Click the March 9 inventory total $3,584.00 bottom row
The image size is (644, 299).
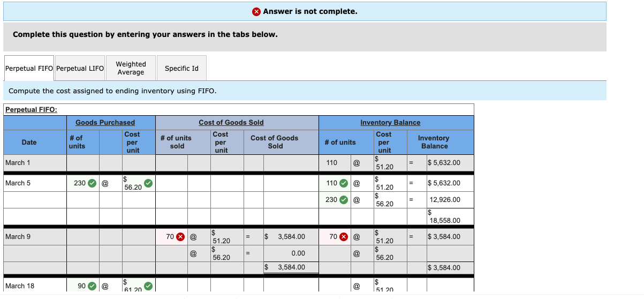tap(443, 268)
